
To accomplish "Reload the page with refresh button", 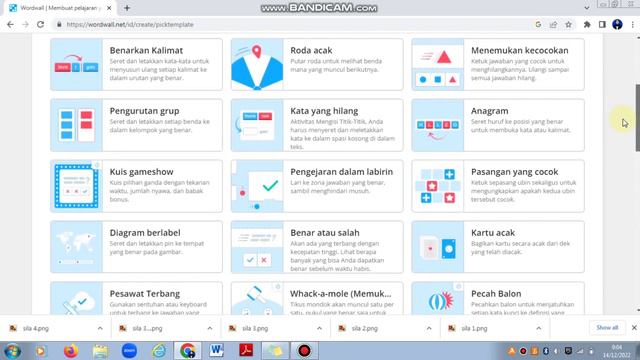I will coord(40,24).
